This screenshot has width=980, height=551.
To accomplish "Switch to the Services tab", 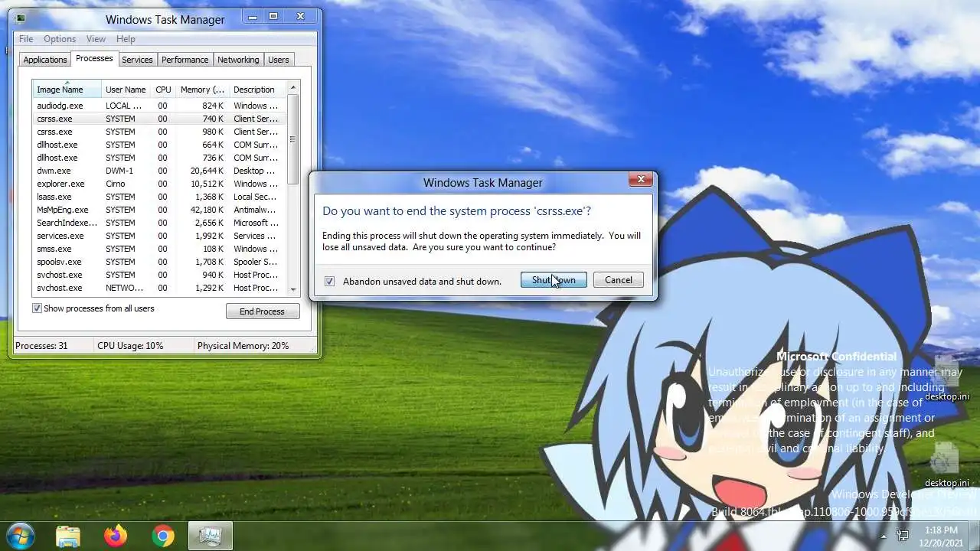I will pyautogui.click(x=137, y=60).
